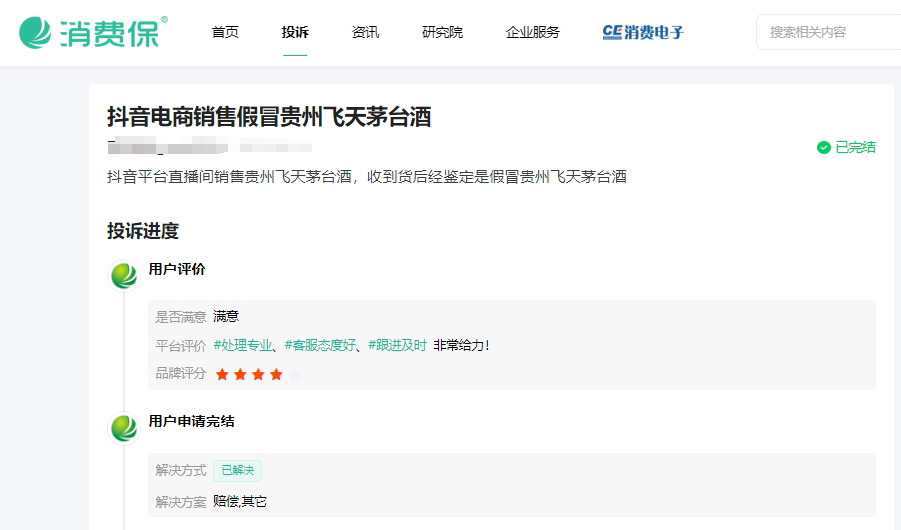Image resolution: width=901 pixels, height=530 pixels.
Task: Open the #跟进及时 tag
Action: [397, 345]
